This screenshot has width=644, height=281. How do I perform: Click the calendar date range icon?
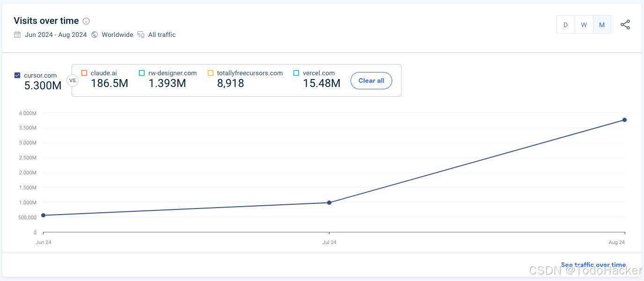(x=17, y=35)
